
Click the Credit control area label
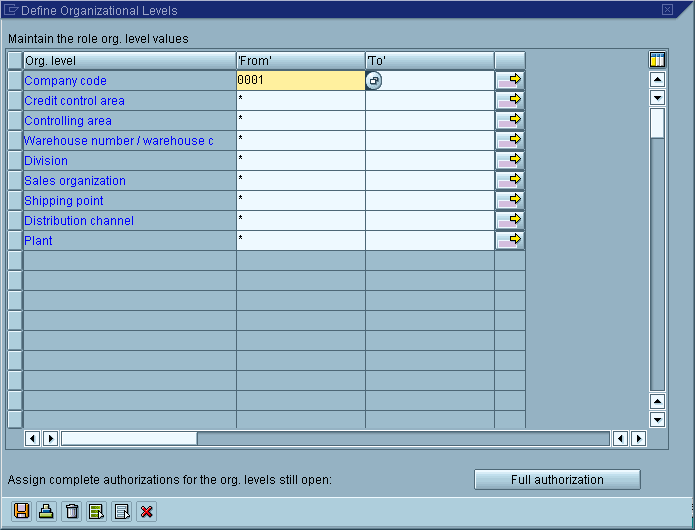[x=75, y=101]
